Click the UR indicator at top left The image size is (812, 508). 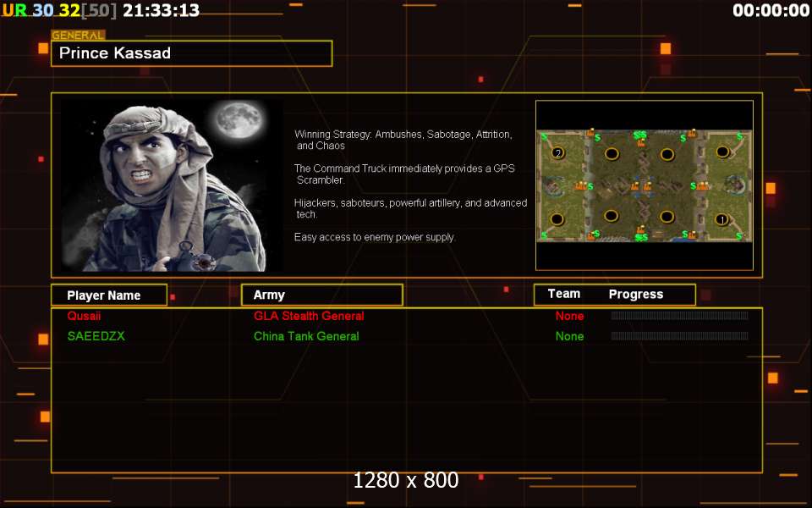[14, 10]
